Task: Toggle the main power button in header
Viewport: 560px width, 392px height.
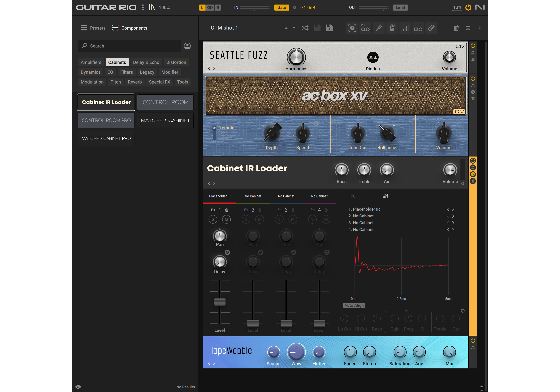Action: point(468,7)
